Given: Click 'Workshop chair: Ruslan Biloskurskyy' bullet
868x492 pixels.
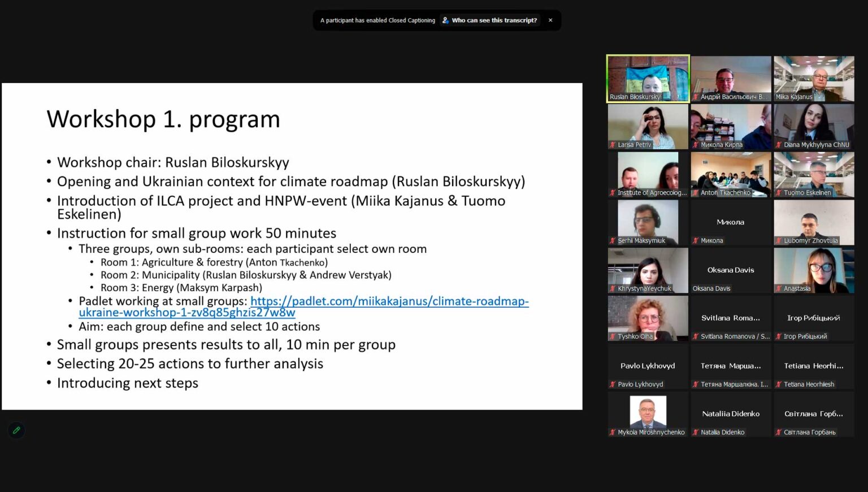Looking at the screenshot, I should [x=173, y=163].
